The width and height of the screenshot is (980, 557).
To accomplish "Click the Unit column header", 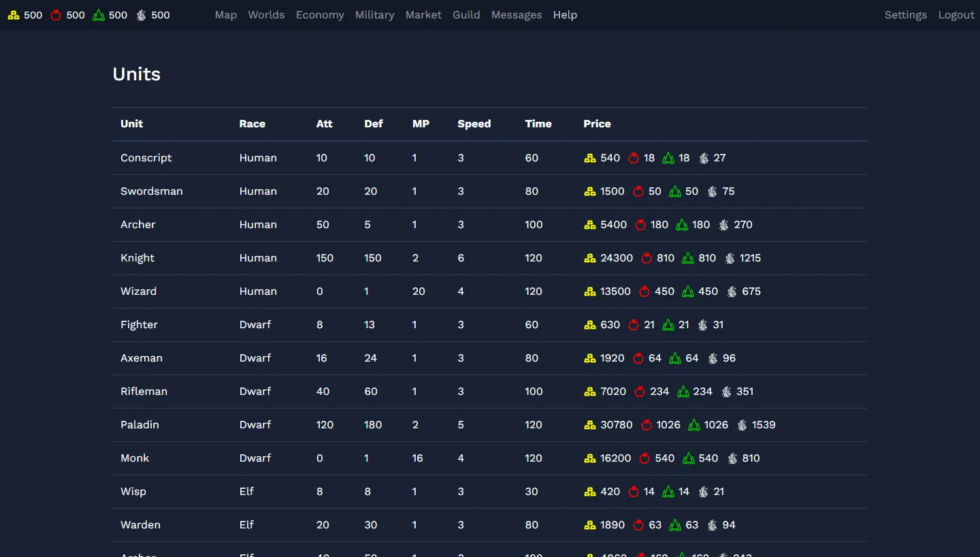I will (x=132, y=124).
